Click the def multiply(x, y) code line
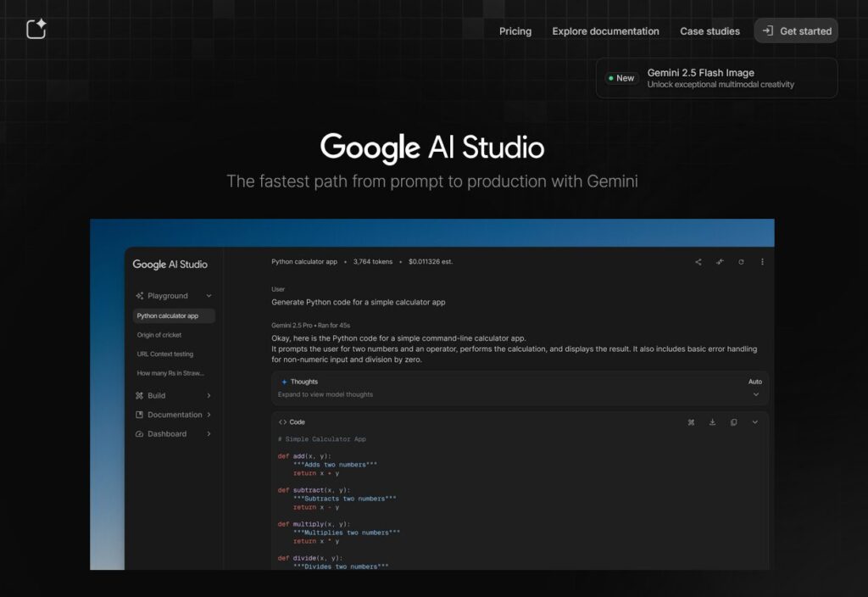 (314, 524)
